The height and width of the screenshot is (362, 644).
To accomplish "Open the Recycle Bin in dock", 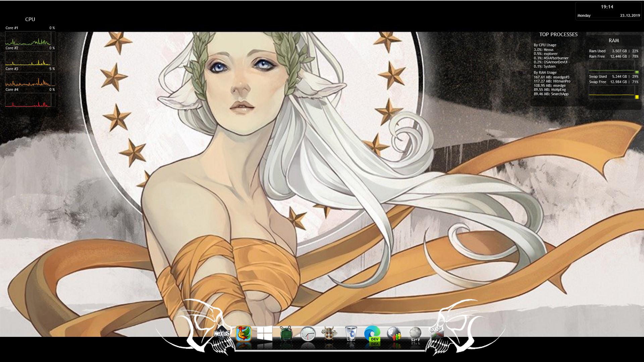I will pos(351,334).
